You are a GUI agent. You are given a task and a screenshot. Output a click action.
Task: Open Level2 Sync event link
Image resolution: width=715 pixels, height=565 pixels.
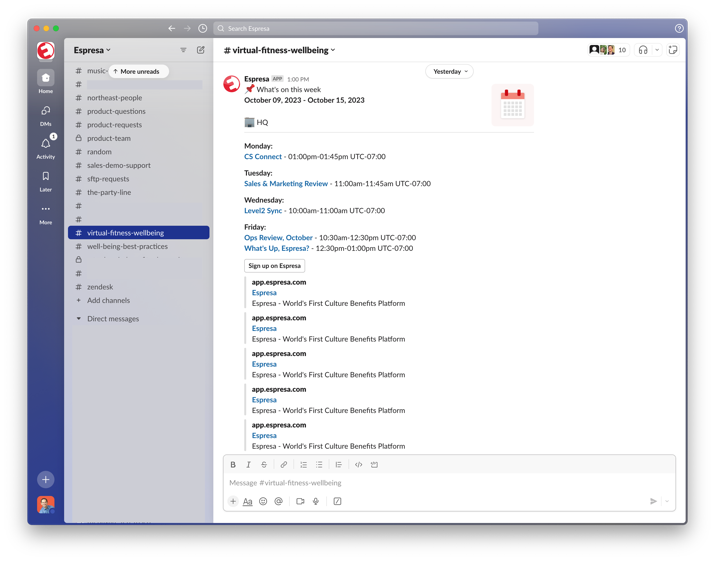(x=263, y=210)
